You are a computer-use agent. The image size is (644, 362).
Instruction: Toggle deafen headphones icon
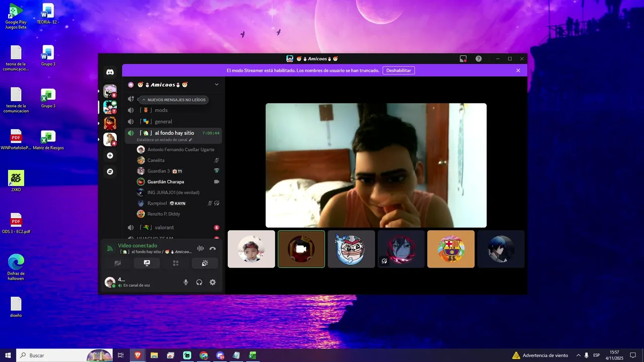tap(199, 283)
